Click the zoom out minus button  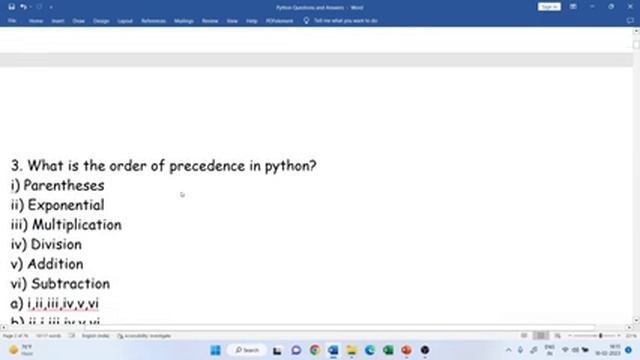pyautogui.click(x=570, y=336)
